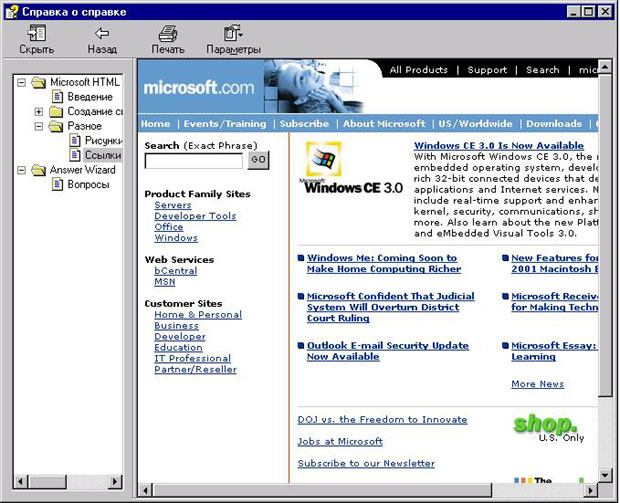The height and width of the screenshot is (503, 620).
Task: Click the Разное folder icon
Action: click(56, 126)
